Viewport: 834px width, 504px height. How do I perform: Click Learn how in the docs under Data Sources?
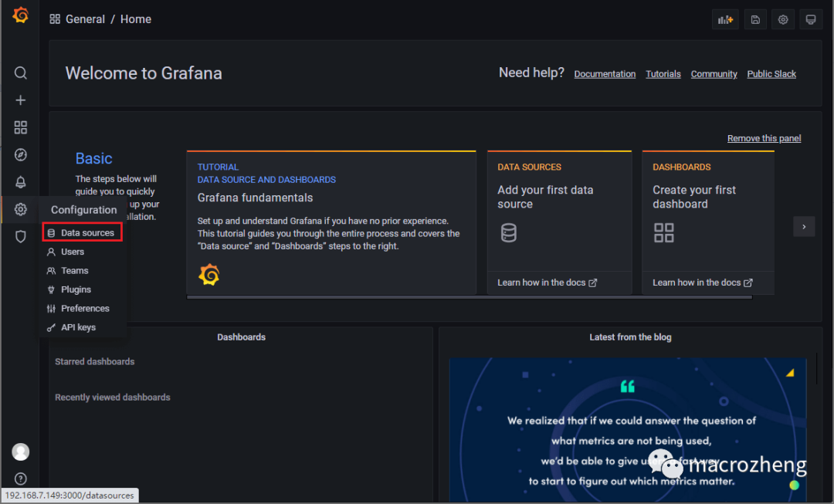pyautogui.click(x=547, y=282)
